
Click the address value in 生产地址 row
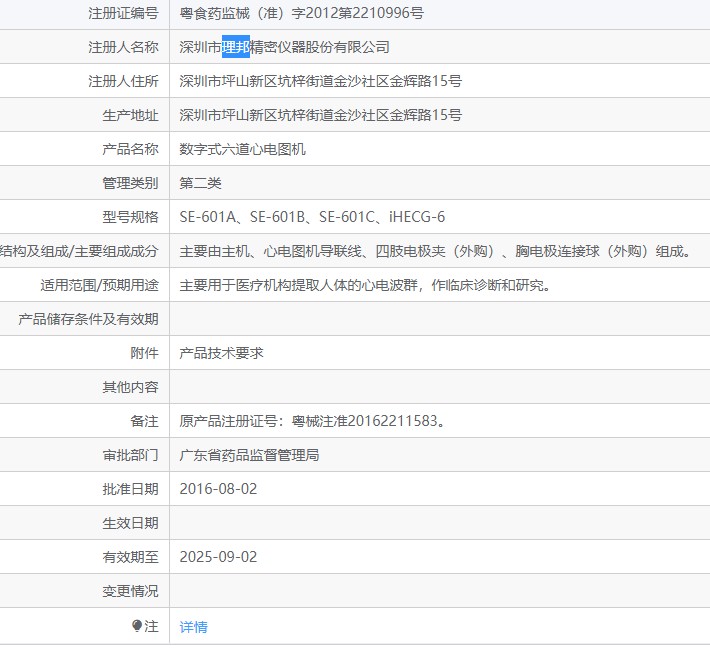pyautogui.click(x=321, y=115)
